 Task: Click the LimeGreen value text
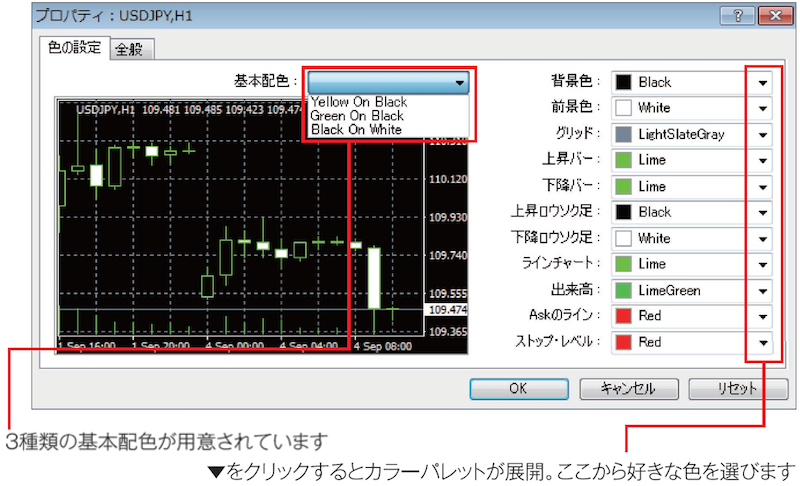pyautogui.click(x=669, y=290)
